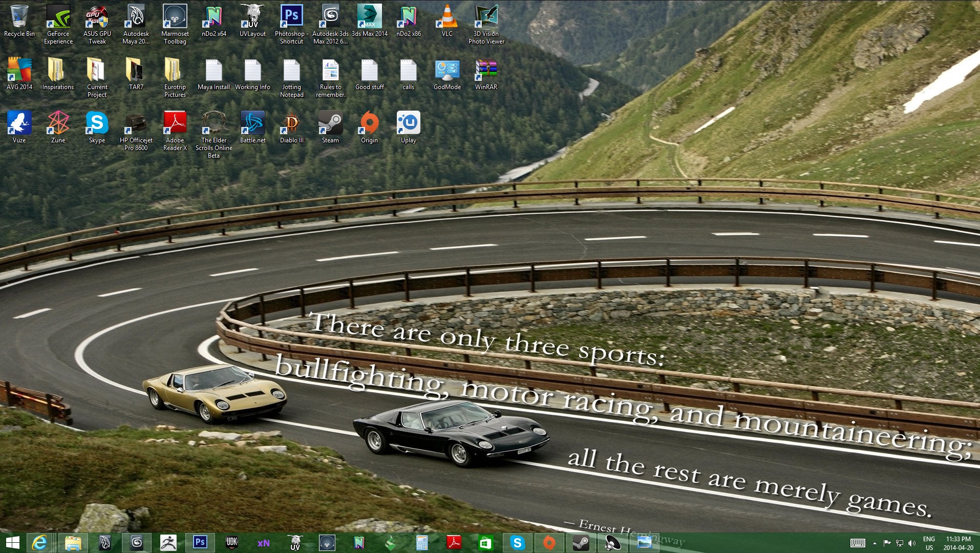Screen dimensions: 980x553
Task: Launch xNormal from the taskbar
Action: pos(264,543)
